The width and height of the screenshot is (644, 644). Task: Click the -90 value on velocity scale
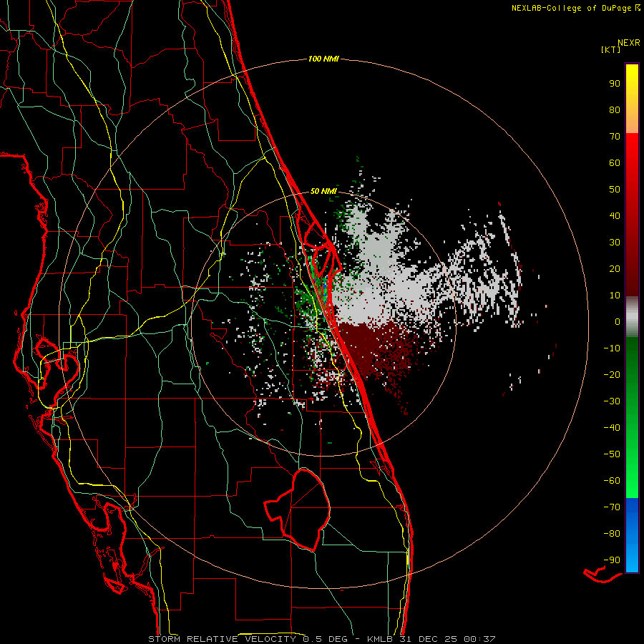point(612,560)
